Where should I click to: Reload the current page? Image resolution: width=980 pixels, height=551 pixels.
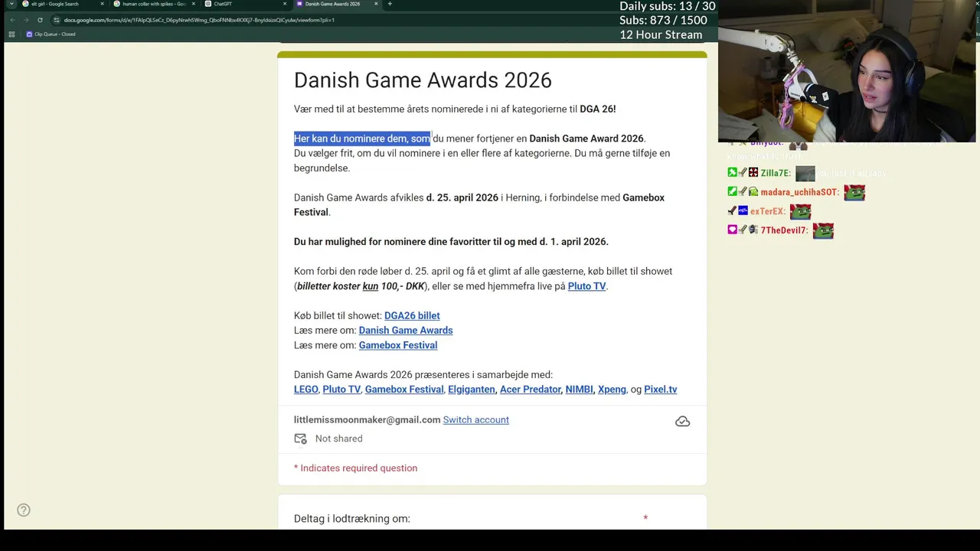coord(40,20)
